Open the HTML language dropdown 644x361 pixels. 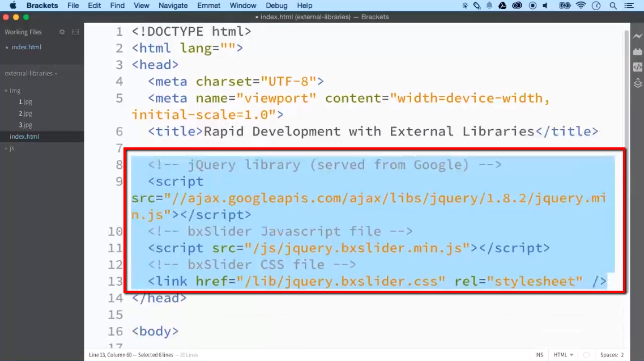coord(563,355)
